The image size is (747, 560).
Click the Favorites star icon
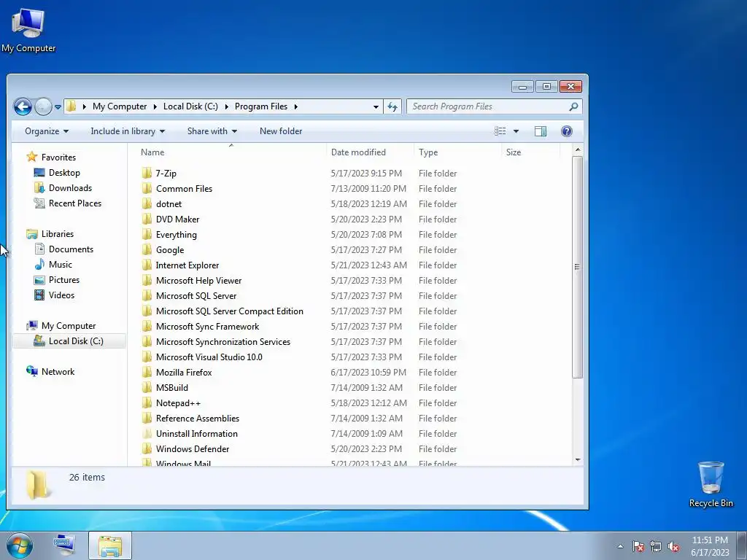[x=32, y=157]
